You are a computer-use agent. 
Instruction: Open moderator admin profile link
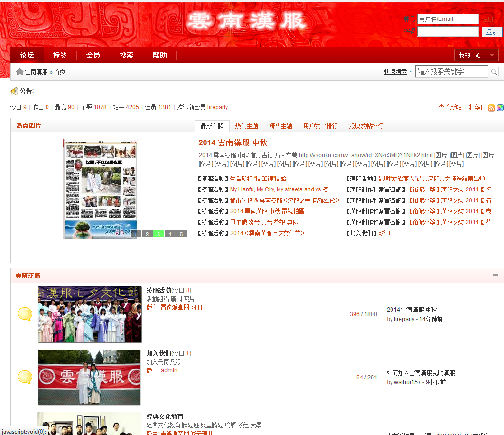click(x=169, y=370)
